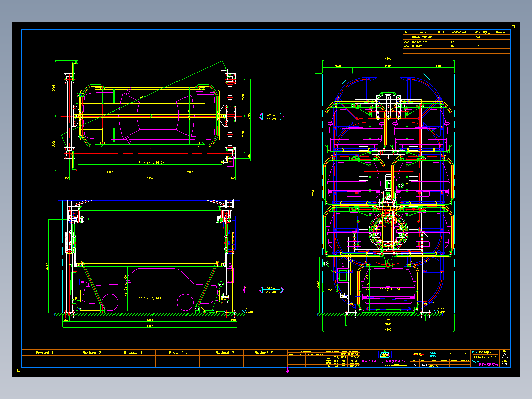Screen dimensions: 532x399
Task: Select the SENSOR PART row in parts table
Action: tap(456, 42)
